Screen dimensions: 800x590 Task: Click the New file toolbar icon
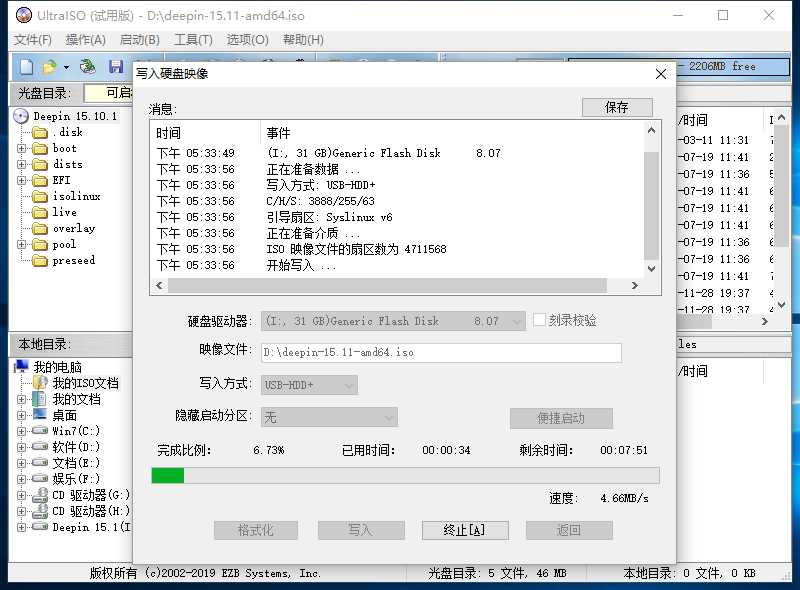tap(27, 67)
